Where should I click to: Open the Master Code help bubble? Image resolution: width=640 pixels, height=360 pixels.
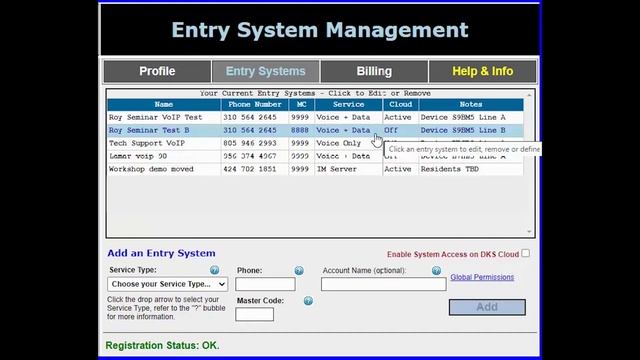pos(308,301)
